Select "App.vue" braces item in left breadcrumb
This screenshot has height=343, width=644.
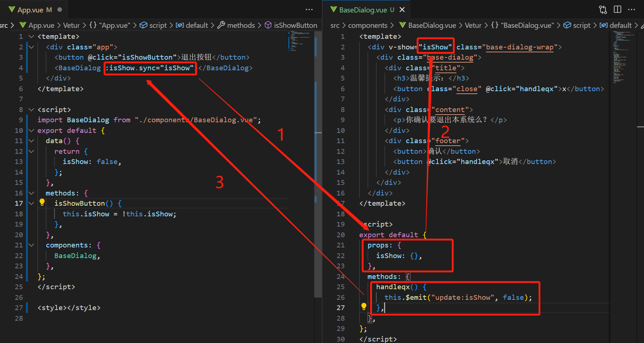[x=110, y=25]
